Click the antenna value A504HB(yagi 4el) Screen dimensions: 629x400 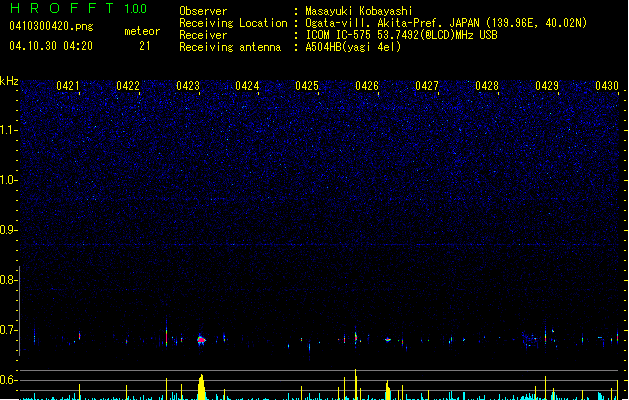tap(353, 47)
